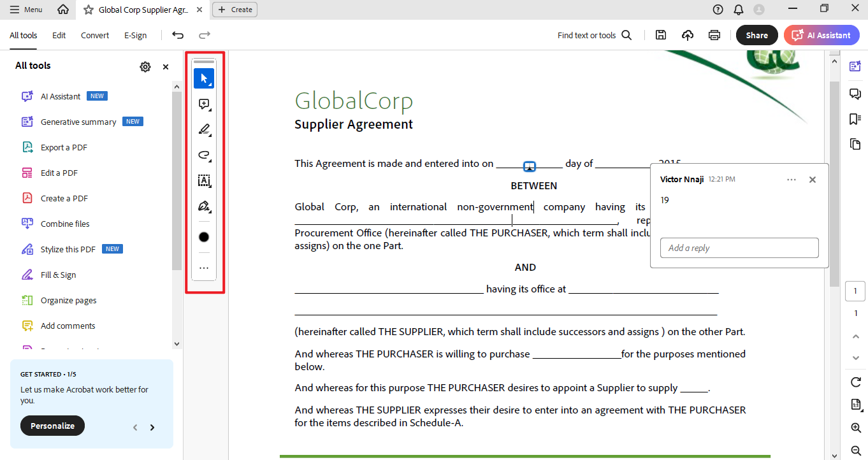Click Find text or tools search

point(595,36)
